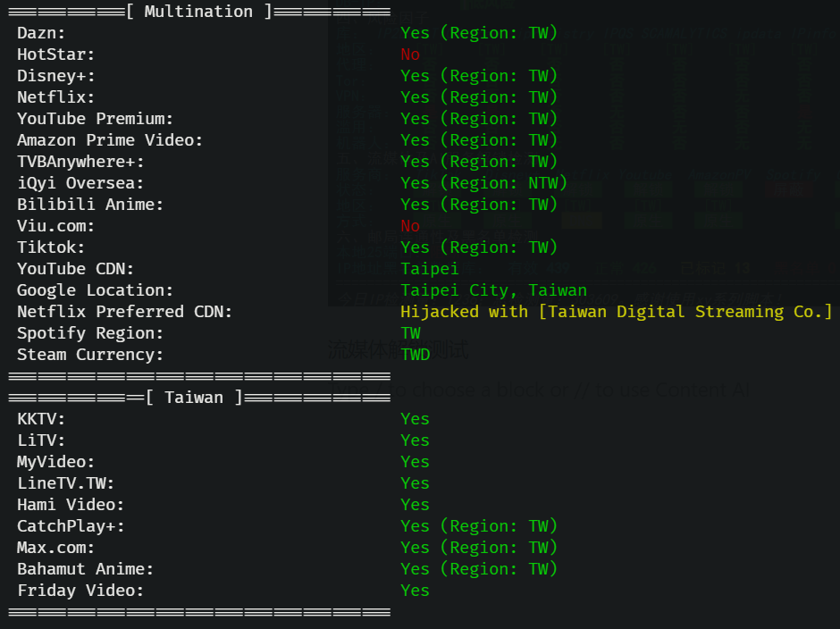Click the Dazn label
The height and width of the screenshot is (629, 840).
41,33
